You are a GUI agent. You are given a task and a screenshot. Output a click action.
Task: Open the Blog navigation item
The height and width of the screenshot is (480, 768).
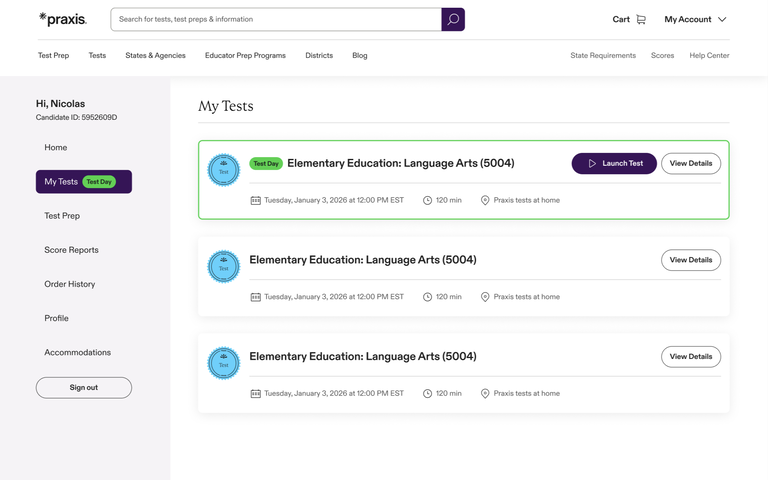[x=360, y=55]
